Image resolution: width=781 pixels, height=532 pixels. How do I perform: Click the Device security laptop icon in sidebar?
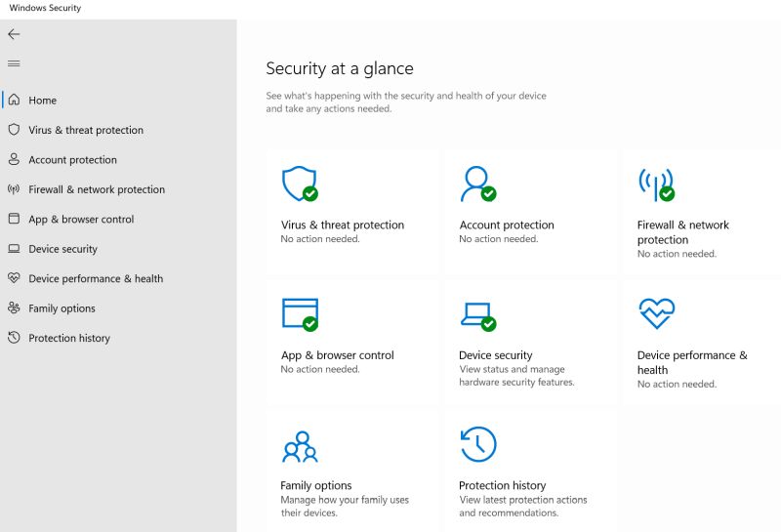pyautogui.click(x=14, y=249)
